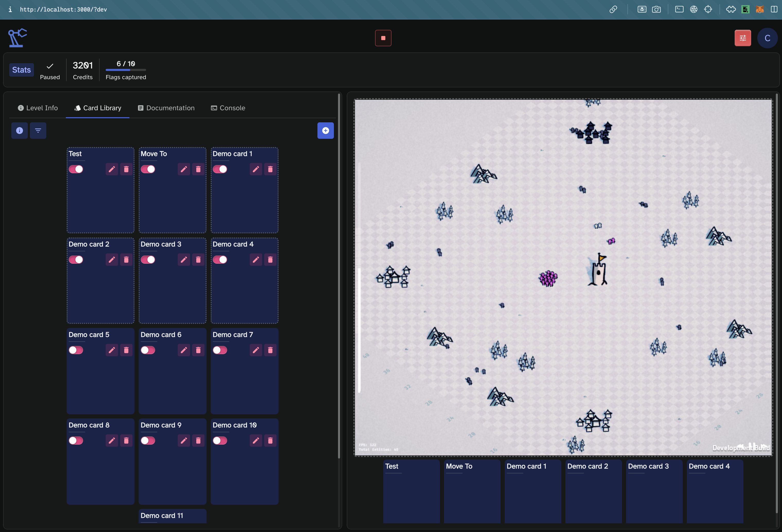This screenshot has height=532, width=782.
Task: Select Demo card 3 in the hand below the game view
Action: (x=654, y=492)
